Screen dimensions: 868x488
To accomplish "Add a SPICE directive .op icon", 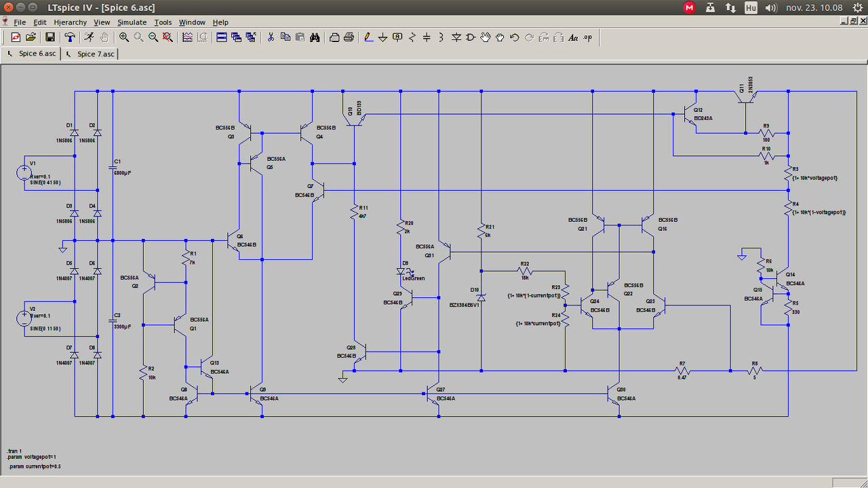I will 588,37.
